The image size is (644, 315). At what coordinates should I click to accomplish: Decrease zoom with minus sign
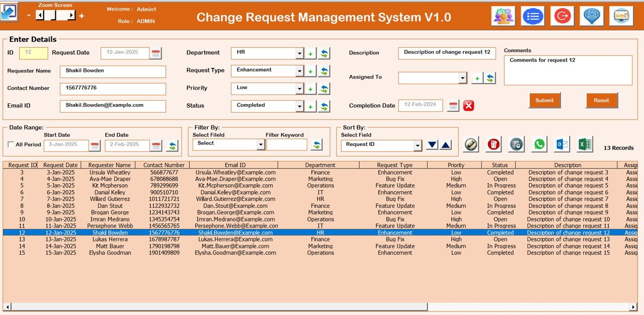[x=29, y=16]
